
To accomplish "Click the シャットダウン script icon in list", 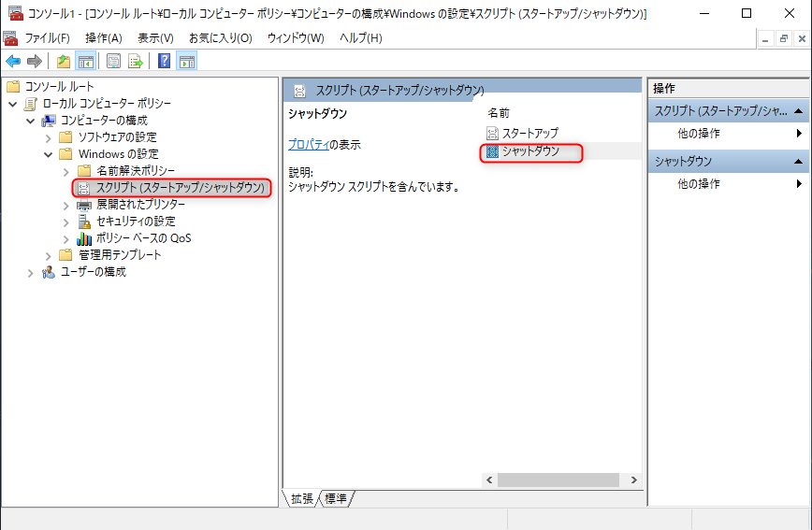I will 492,151.
